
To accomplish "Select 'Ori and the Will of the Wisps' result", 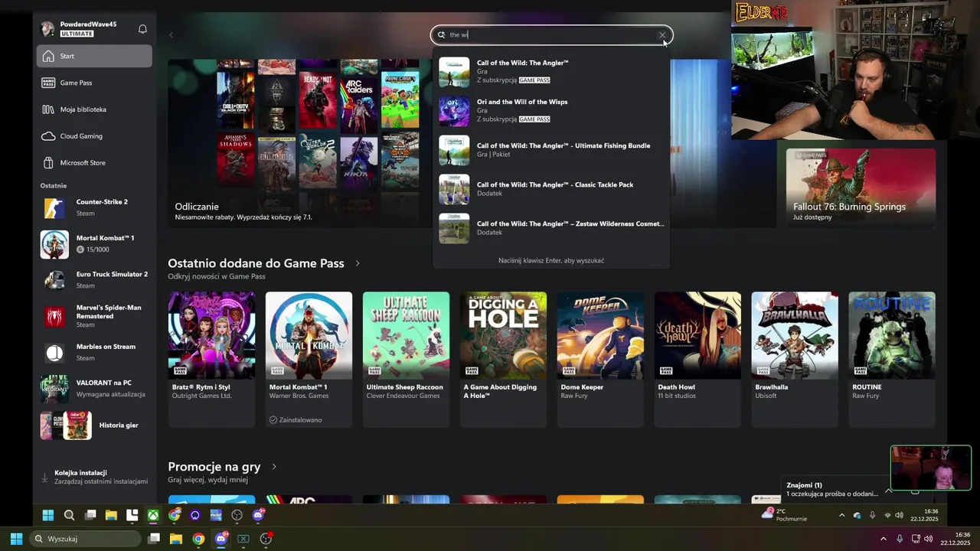I will tap(551, 110).
